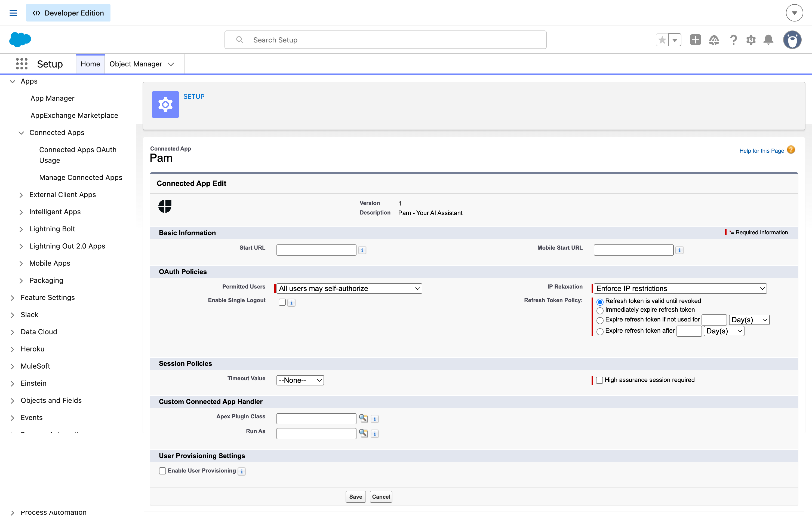This screenshot has width=812, height=518.
Task: Show info for Enable User Provisioning
Action: click(x=242, y=471)
